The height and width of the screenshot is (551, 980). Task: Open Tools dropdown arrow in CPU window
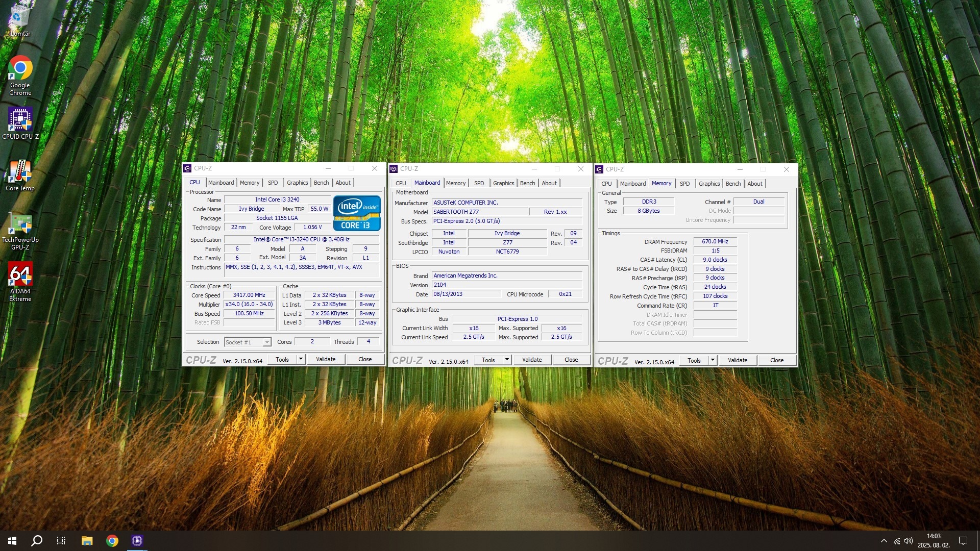[x=301, y=359]
